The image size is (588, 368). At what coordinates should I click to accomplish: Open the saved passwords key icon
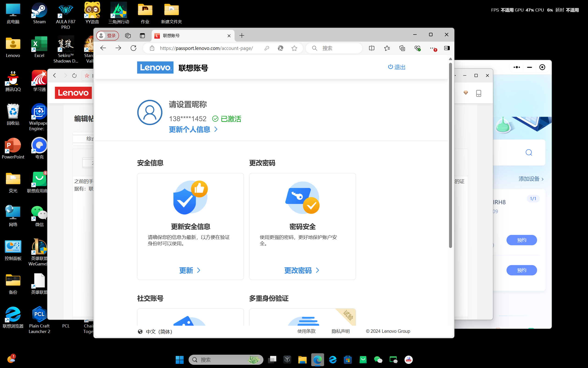point(266,48)
